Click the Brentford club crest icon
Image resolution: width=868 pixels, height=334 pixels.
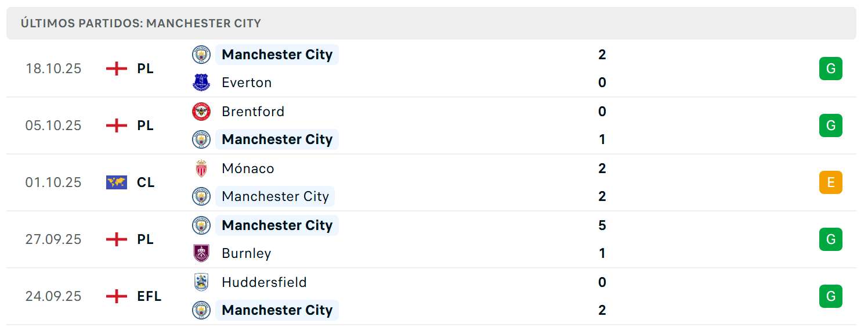pyautogui.click(x=201, y=112)
